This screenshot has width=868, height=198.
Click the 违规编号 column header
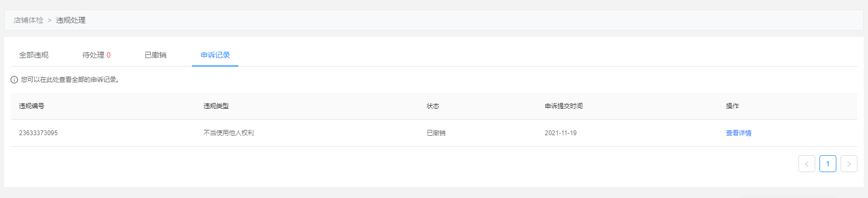[32, 106]
